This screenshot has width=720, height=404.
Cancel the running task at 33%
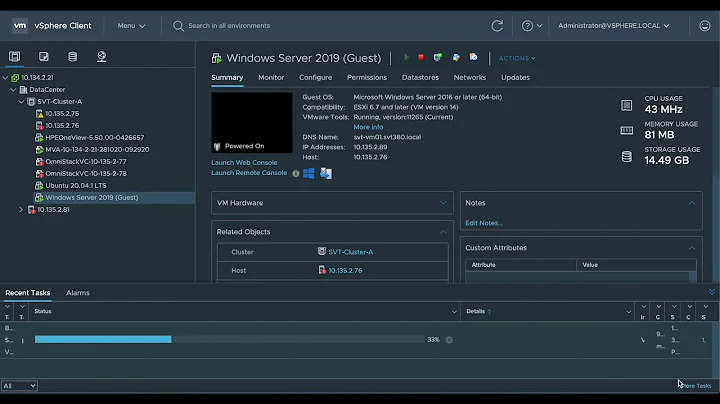pyautogui.click(x=449, y=340)
